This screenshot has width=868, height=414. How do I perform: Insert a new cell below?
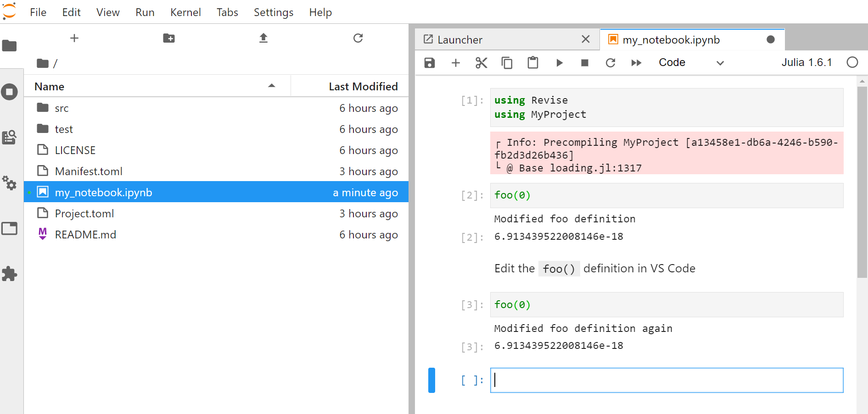(x=455, y=63)
